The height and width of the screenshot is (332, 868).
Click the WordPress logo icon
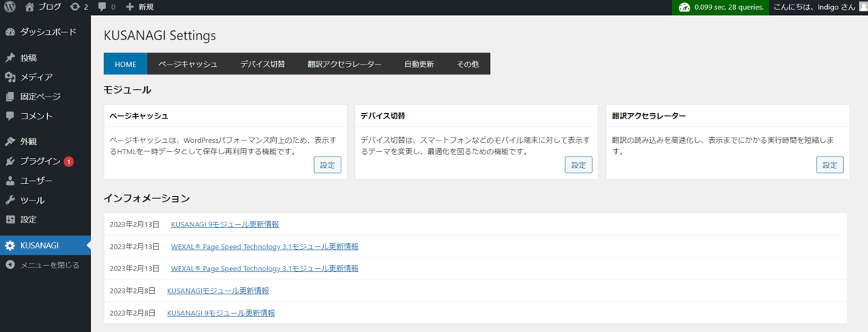[x=10, y=7]
